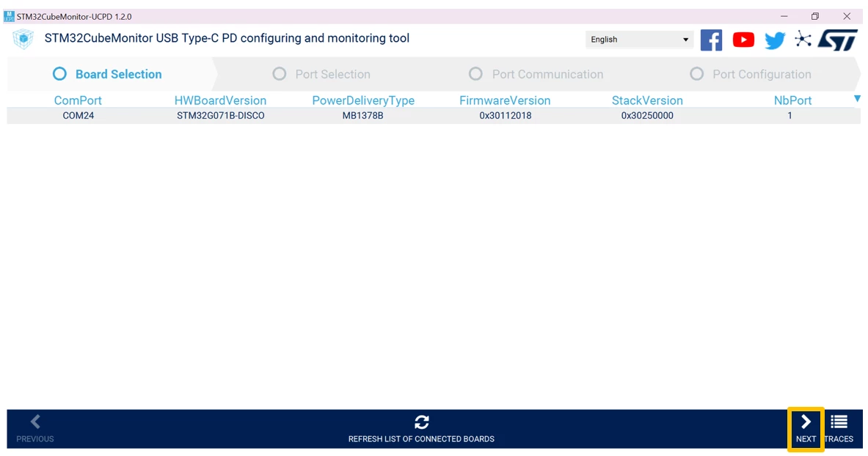Click the ST community network icon

pos(803,40)
